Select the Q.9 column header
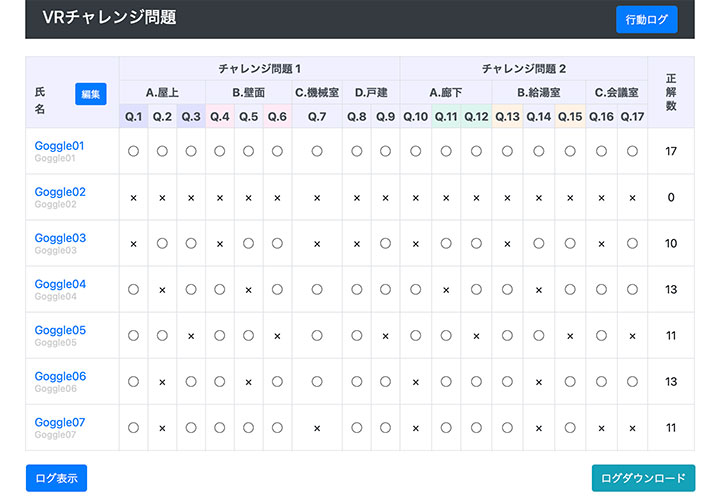This screenshot has height=500, width=720. pyautogui.click(x=386, y=117)
